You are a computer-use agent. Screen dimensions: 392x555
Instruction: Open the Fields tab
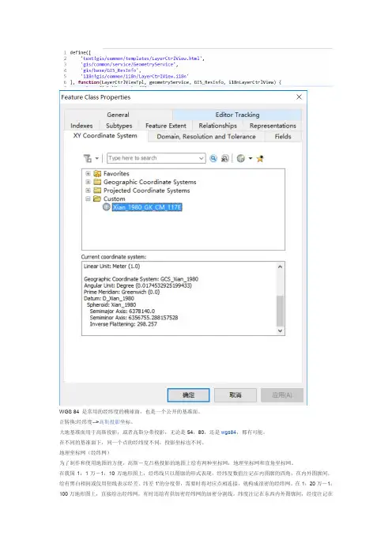click(283, 136)
